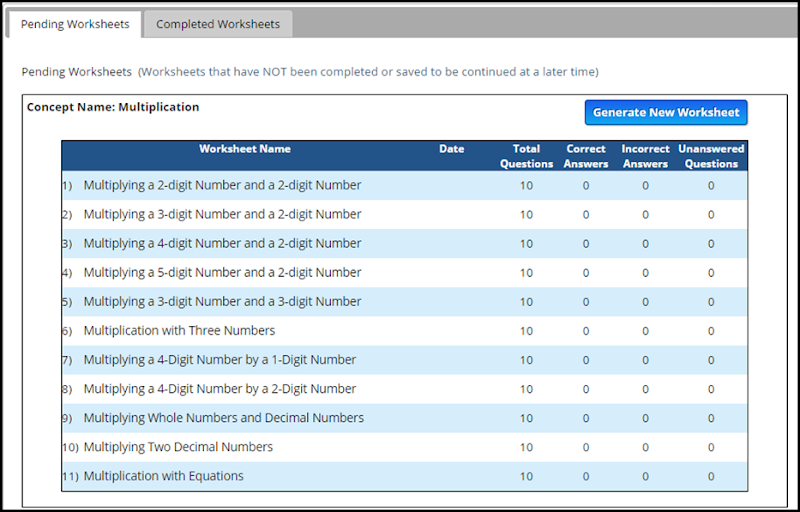Open Multiplying Whole Numbers and Decimal Numbers worksheet
The width and height of the screenshot is (800, 512).
pyautogui.click(x=223, y=418)
